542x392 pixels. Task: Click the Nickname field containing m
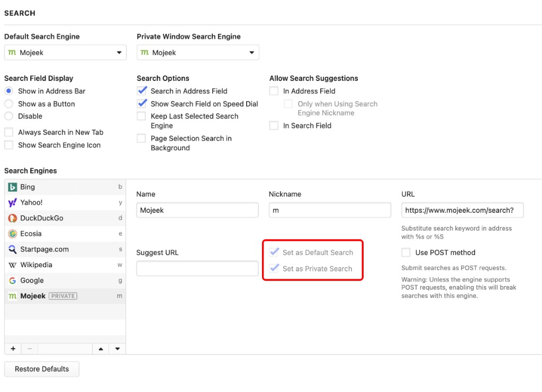click(330, 210)
